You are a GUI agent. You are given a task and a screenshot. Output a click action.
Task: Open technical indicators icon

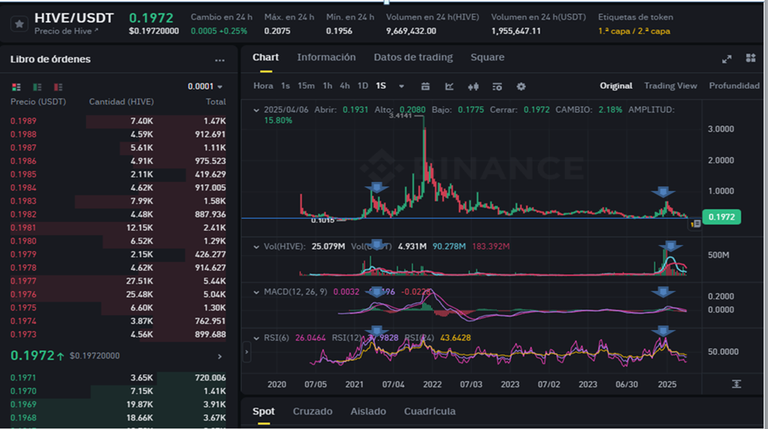pos(449,87)
